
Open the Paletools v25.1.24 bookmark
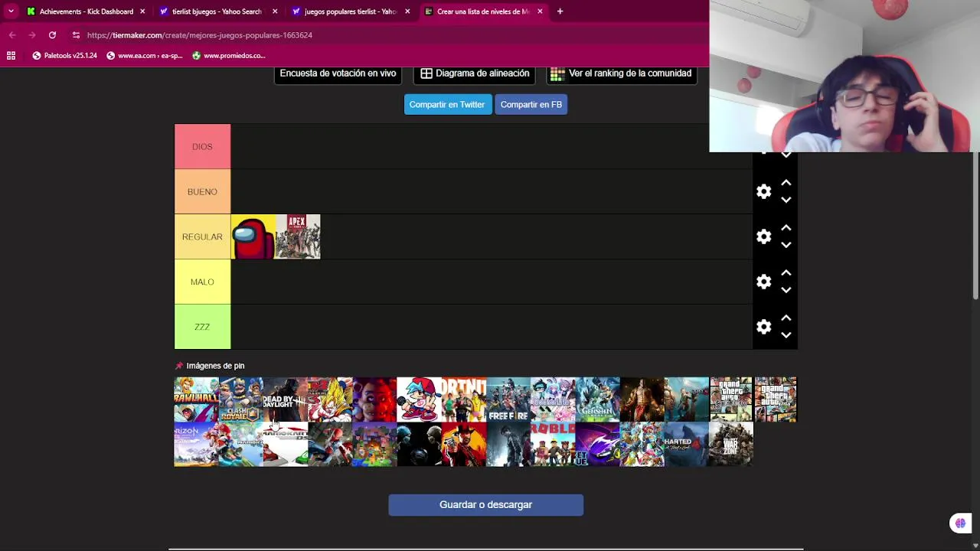coord(64,55)
